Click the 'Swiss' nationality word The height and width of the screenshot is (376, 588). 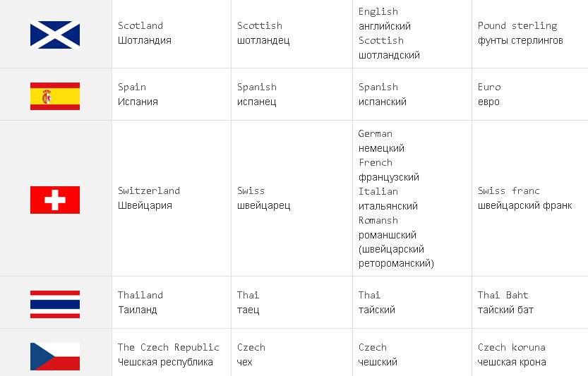coord(251,190)
